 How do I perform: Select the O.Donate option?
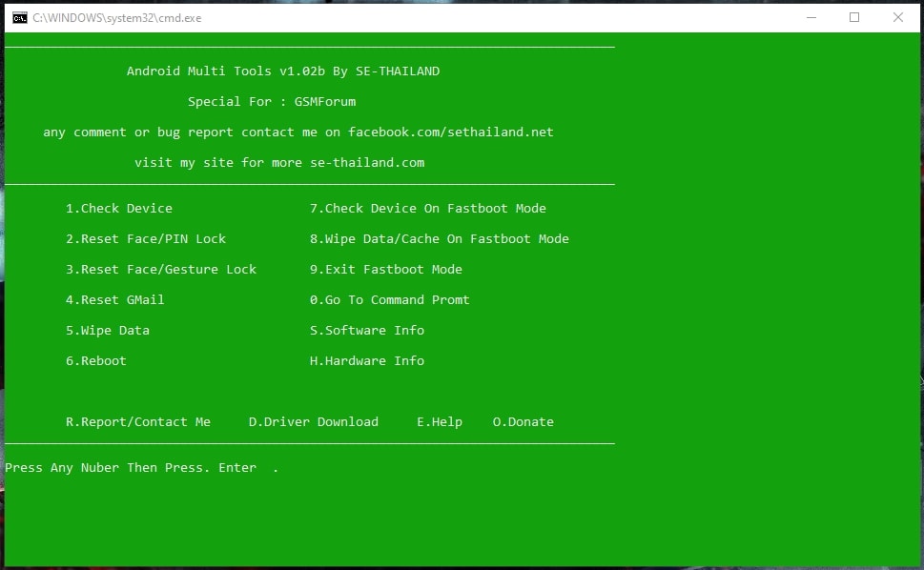click(x=523, y=421)
